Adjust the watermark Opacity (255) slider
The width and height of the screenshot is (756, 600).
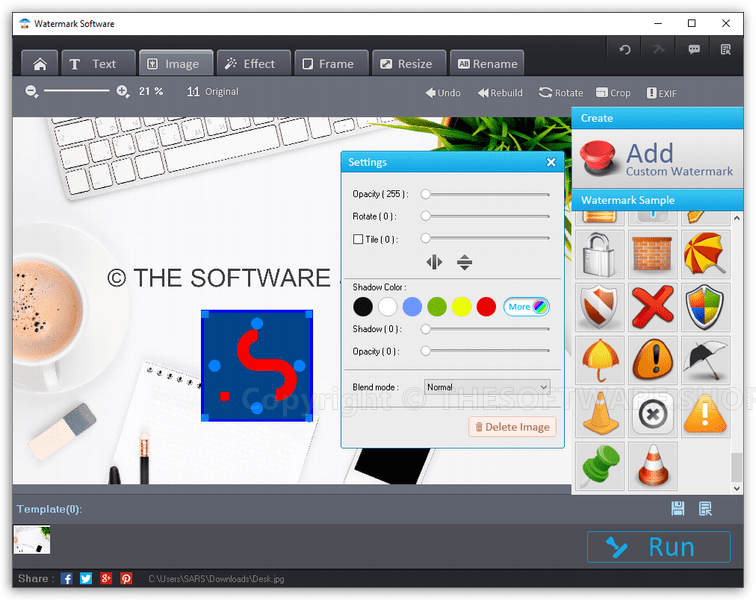[x=485, y=194]
